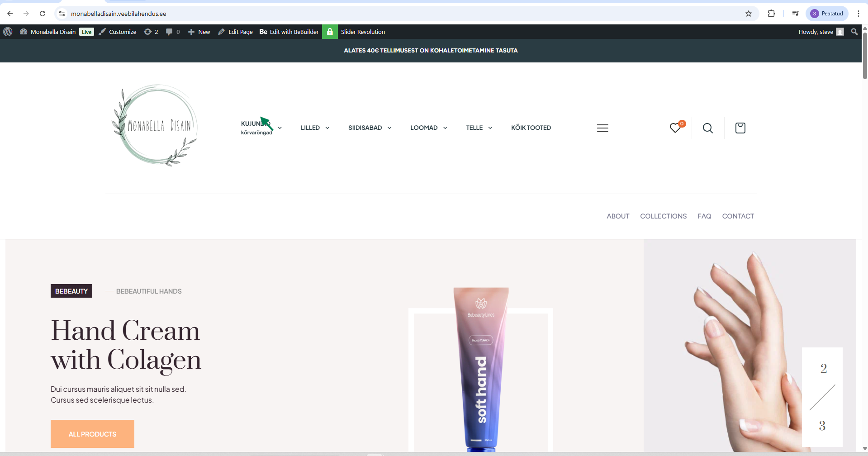Open the shopping cart bag icon
Image resolution: width=868 pixels, height=456 pixels.
coord(740,128)
